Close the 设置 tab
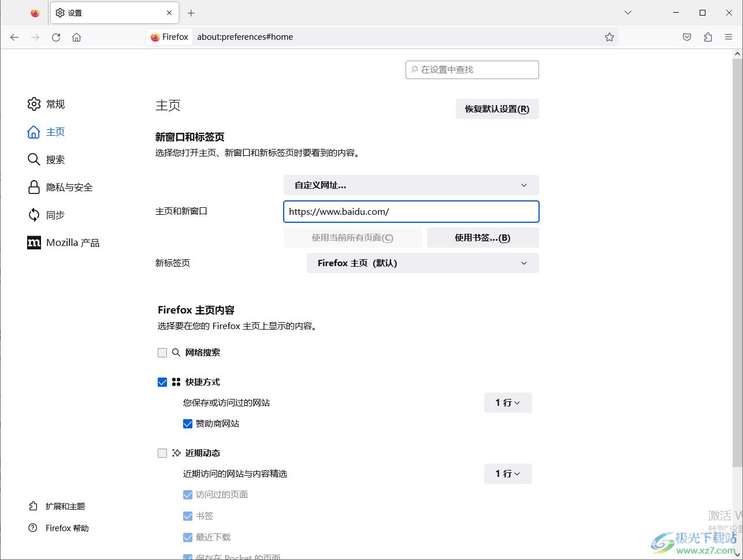The width and height of the screenshot is (743, 560). point(169,13)
